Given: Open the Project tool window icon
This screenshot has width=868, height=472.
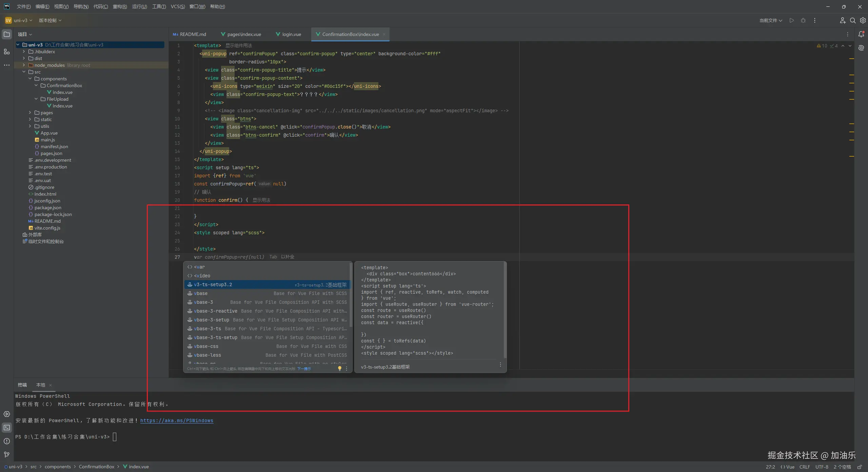Looking at the screenshot, I should [x=7, y=34].
